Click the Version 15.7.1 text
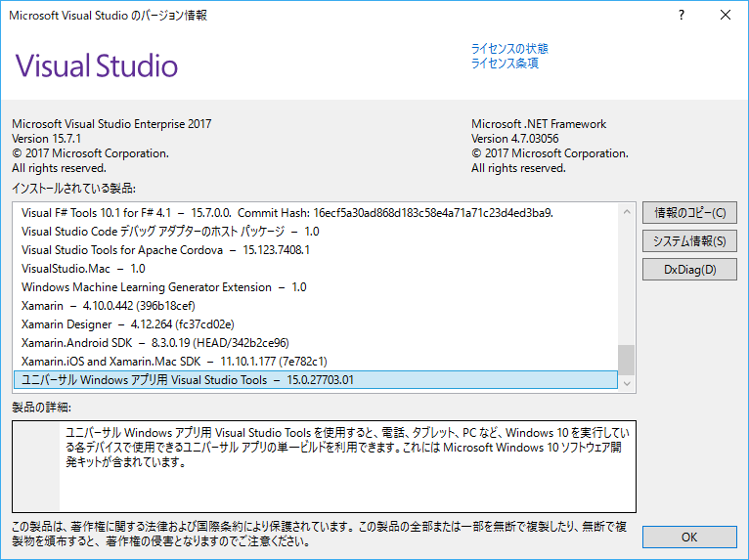Viewport: 749px width, 560px height. [x=46, y=139]
